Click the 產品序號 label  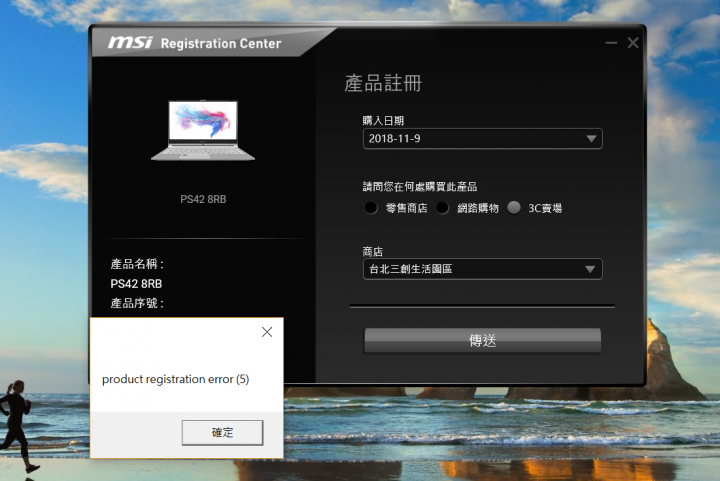[x=137, y=303]
